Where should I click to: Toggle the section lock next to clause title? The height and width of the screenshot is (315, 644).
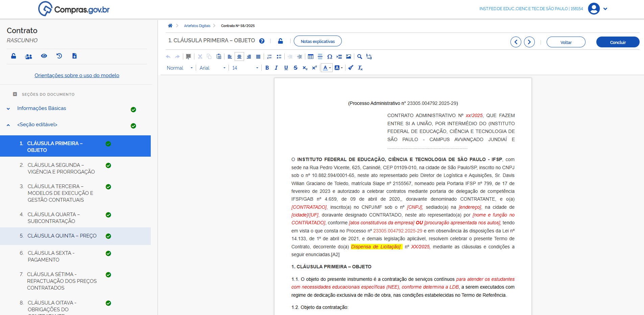coord(280,41)
